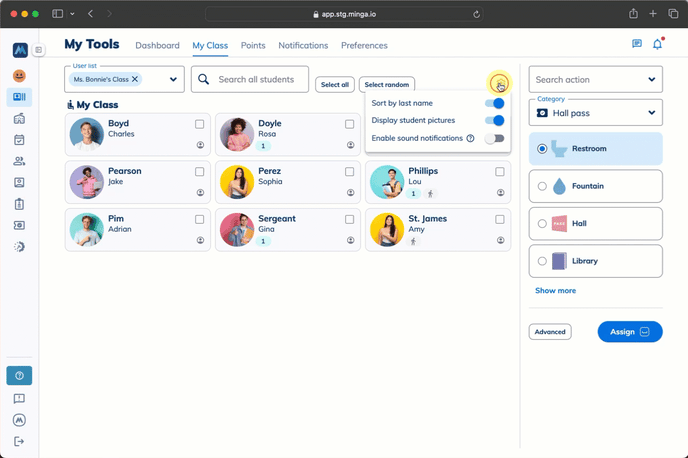
Task: Reload the page in Safari
Action: (x=477, y=14)
